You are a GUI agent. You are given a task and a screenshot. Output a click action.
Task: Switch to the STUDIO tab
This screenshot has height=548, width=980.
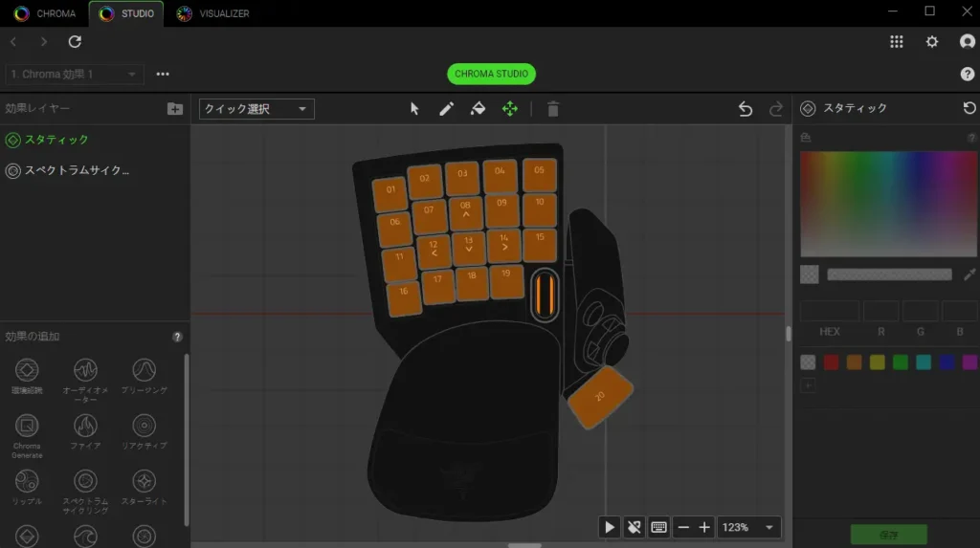pos(126,13)
